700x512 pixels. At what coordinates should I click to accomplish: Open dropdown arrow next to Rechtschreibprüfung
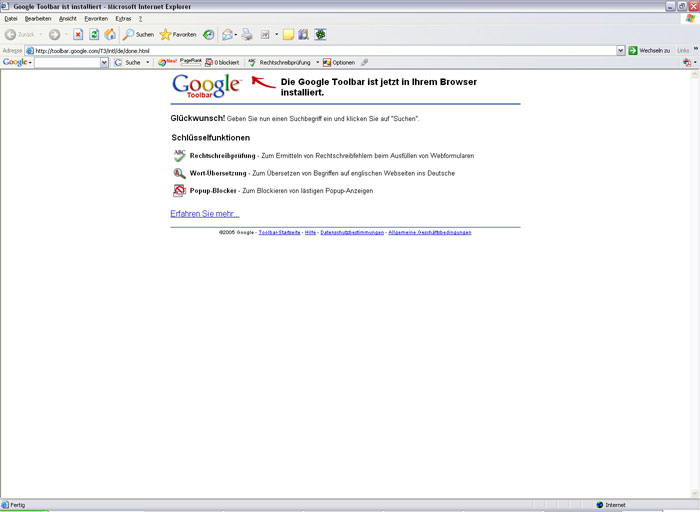317,62
